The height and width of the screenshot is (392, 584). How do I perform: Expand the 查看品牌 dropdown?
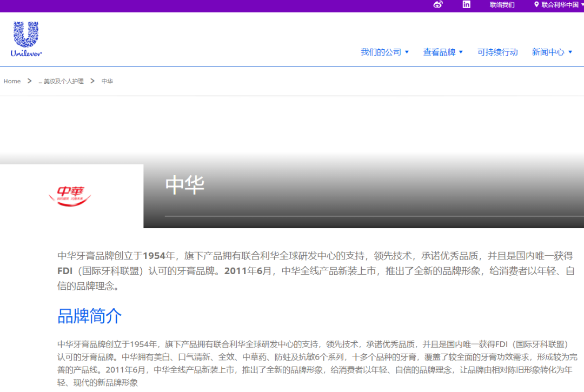pos(440,52)
